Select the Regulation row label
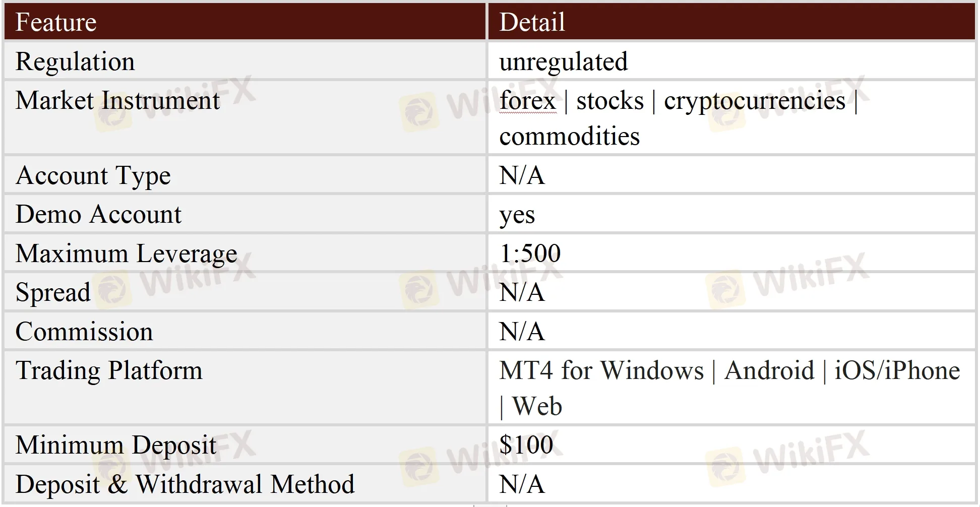The height and width of the screenshot is (507, 980). point(75,61)
